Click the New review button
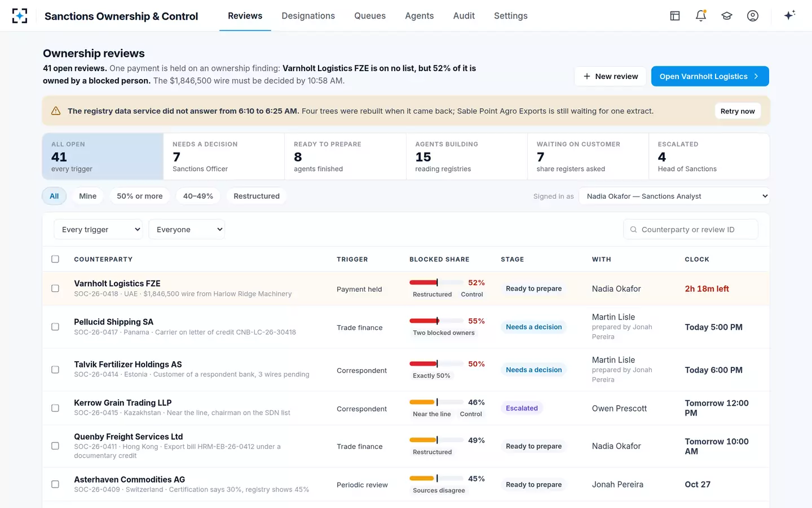This screenshot has height=508, width=812. point(611,76)
